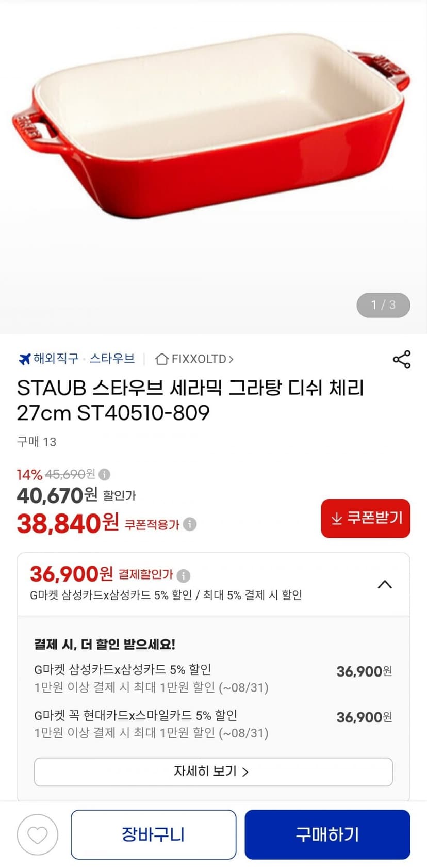Open FIXXOLTD seller home icon
Image resolution: width=427 pixels, height=868 pixels.
[162, 359]
